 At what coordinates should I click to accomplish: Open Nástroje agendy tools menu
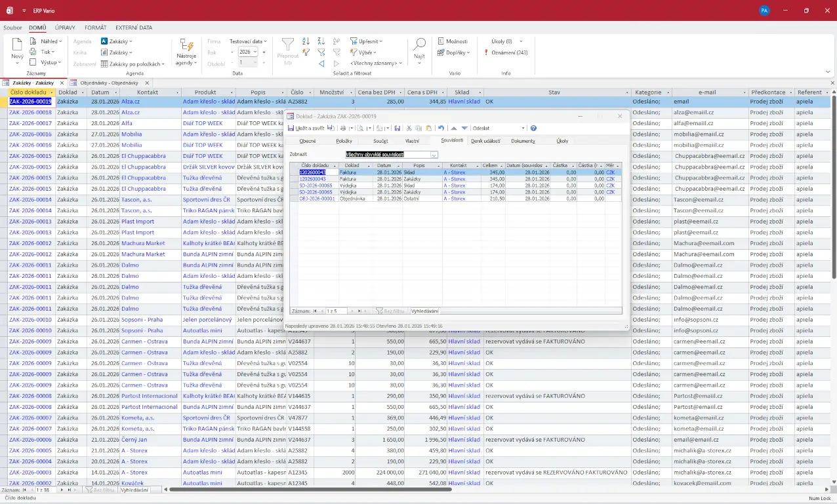(186, 52)
